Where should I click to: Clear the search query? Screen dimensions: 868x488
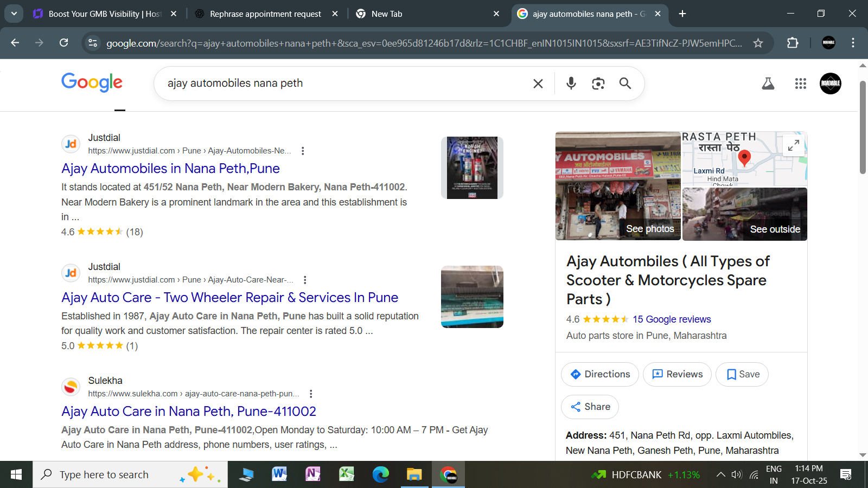[538, 84]
